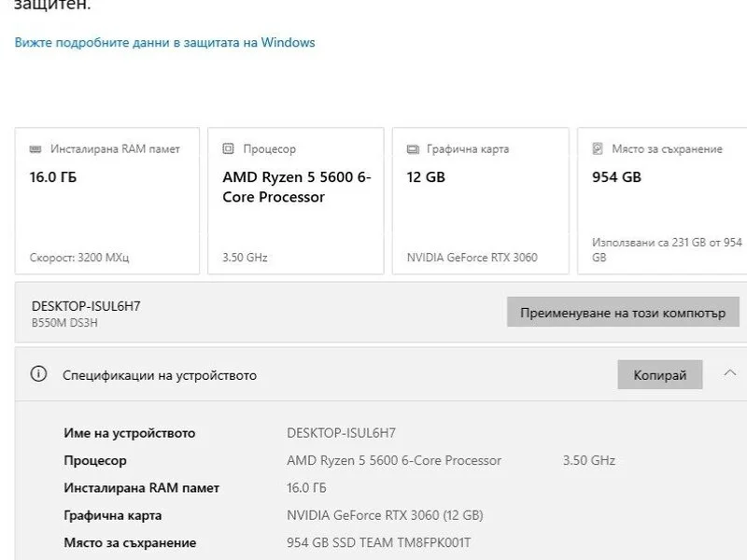The image size is (747, 560).
Task: Open Windows security details link
Action: (x=165, y=42)
